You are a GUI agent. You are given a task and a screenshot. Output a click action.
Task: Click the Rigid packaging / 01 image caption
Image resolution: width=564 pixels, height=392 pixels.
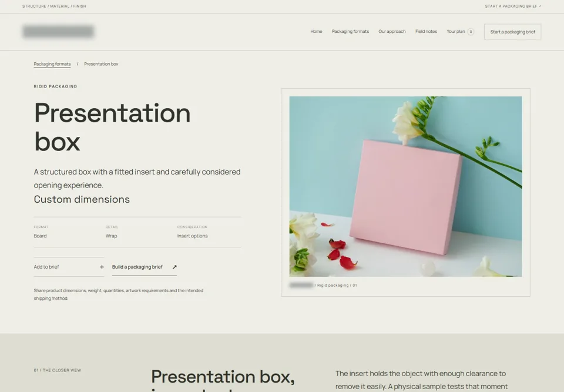(x=337, y=286)
